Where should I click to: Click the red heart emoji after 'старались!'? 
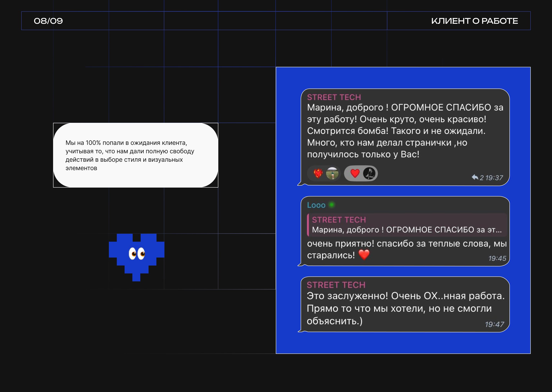(x=364, y=255)
